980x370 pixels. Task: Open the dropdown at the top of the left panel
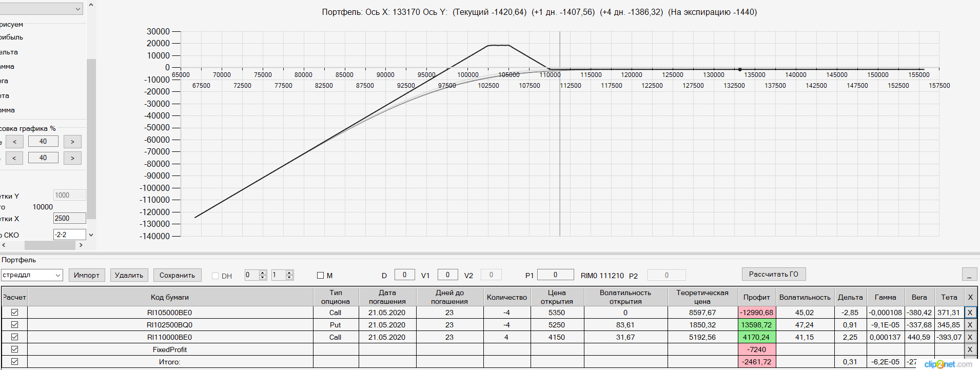pyautogui.click(x=78, y=9)
